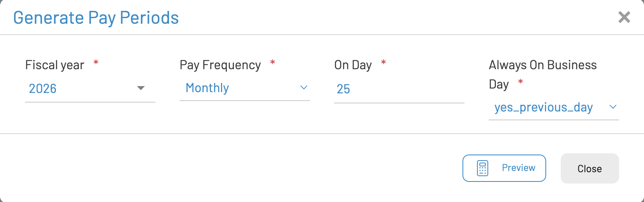This screenshot has width=644, height=202.
Task: Click the red asterisk beside Fiscal year
Action: pos(96,63)
